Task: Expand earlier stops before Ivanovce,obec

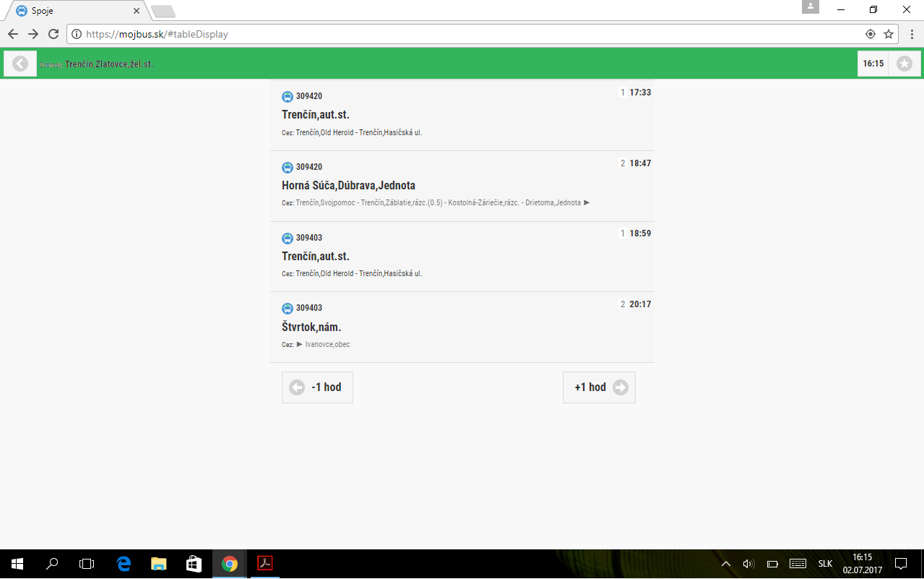Action: tap(300, 345)
